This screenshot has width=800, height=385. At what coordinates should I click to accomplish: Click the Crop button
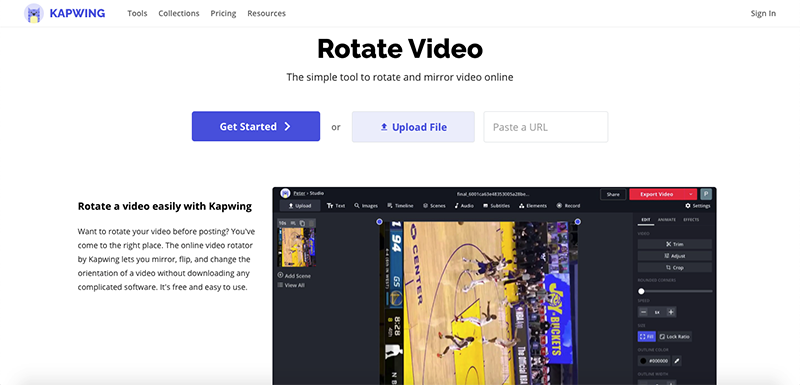point(674,268)
